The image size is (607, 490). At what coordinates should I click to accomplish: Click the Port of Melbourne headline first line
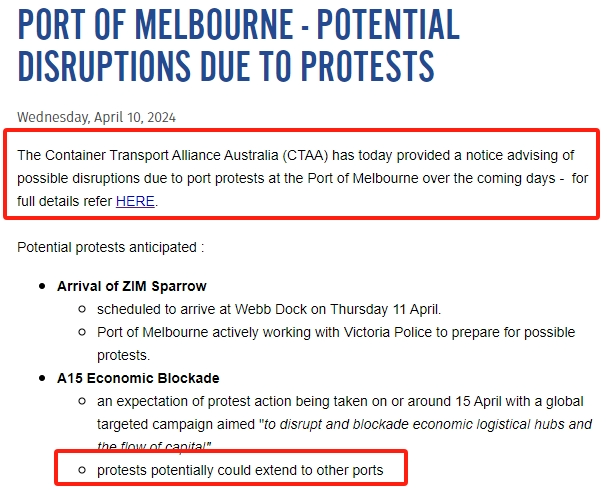238,24
